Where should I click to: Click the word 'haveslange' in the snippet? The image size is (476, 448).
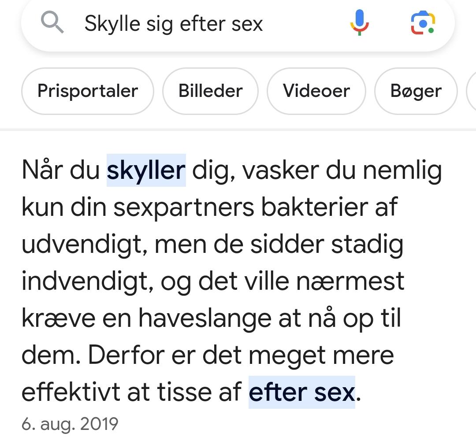pos(205,318)
